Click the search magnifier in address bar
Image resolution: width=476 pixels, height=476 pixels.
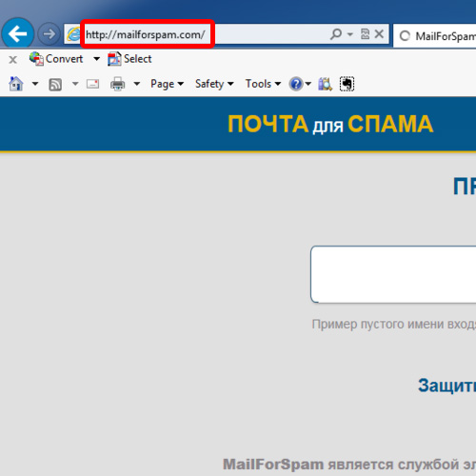tap(336, 33)
